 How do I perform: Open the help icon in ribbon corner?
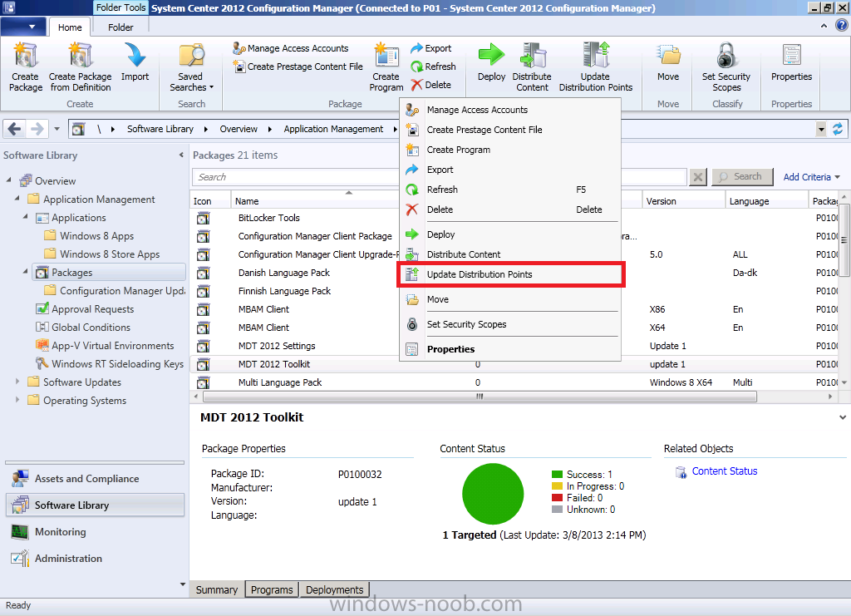(x=842, y=25)
